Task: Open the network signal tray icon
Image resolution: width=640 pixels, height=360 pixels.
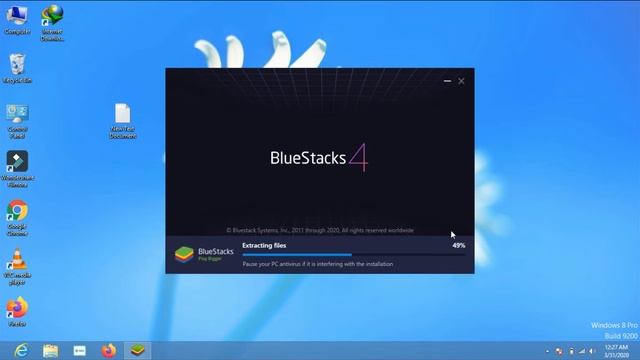Action: pos(582,351)
